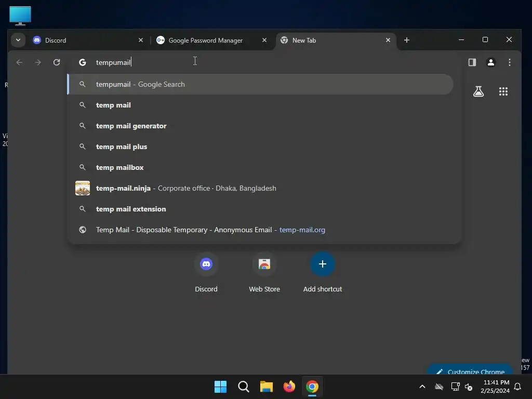The height and width of the screenshot is (399, 532).
Task: Minimize the Chrome window
Action: pyautogui.click(x=461, y=39)
